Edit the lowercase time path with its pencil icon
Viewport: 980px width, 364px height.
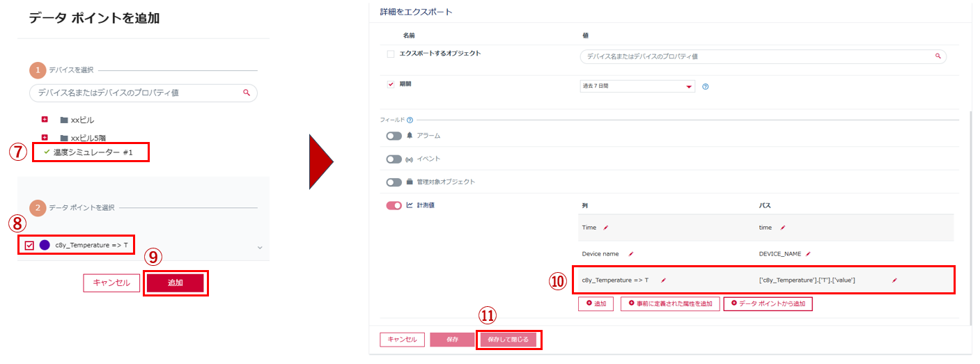783,228
